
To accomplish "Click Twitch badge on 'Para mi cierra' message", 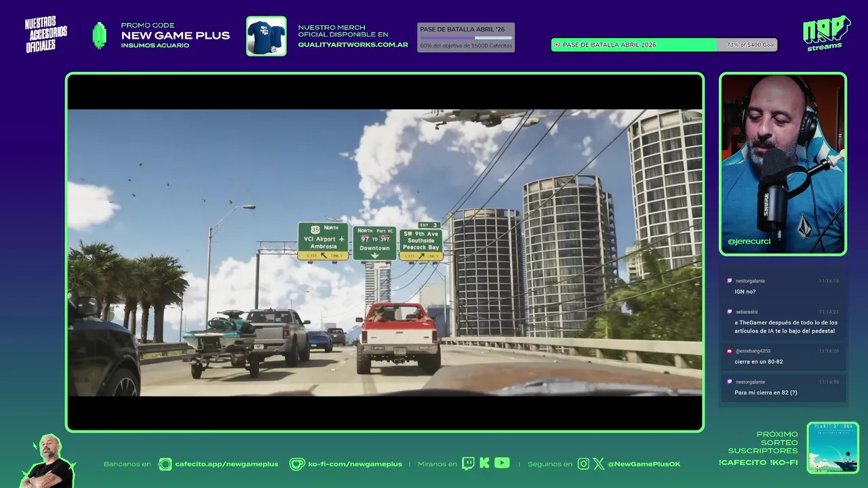I will click(730, 382).
